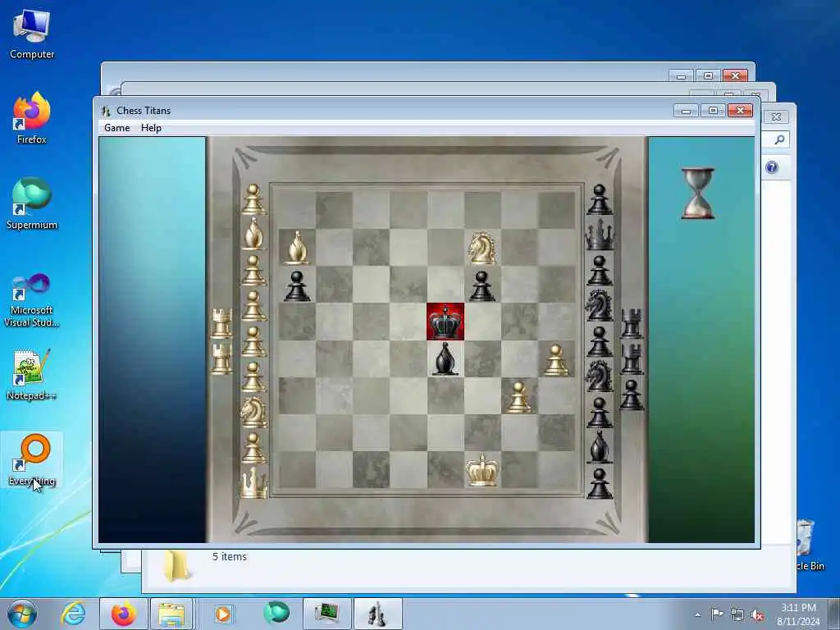Show hidden system tray icons

click(697, 614)
